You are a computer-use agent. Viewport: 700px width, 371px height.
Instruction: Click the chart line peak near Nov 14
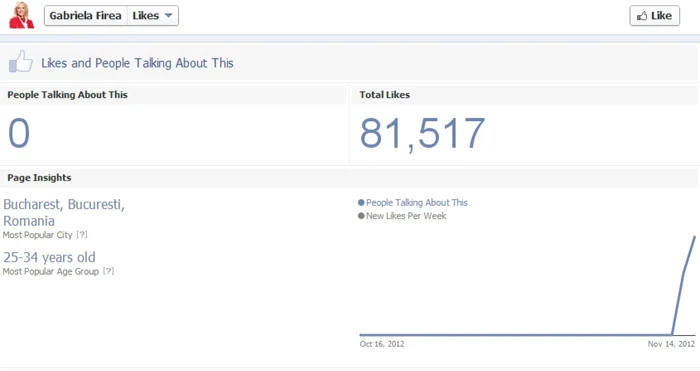[694, 238]
